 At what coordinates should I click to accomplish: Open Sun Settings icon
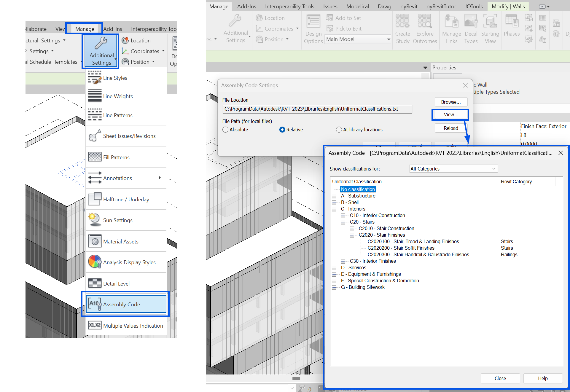click(x=95, y=220)
